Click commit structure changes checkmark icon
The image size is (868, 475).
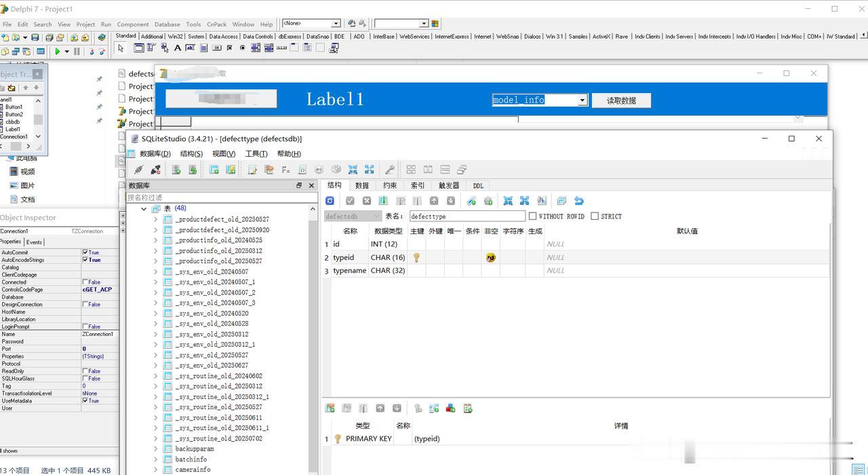pos(350,201)
